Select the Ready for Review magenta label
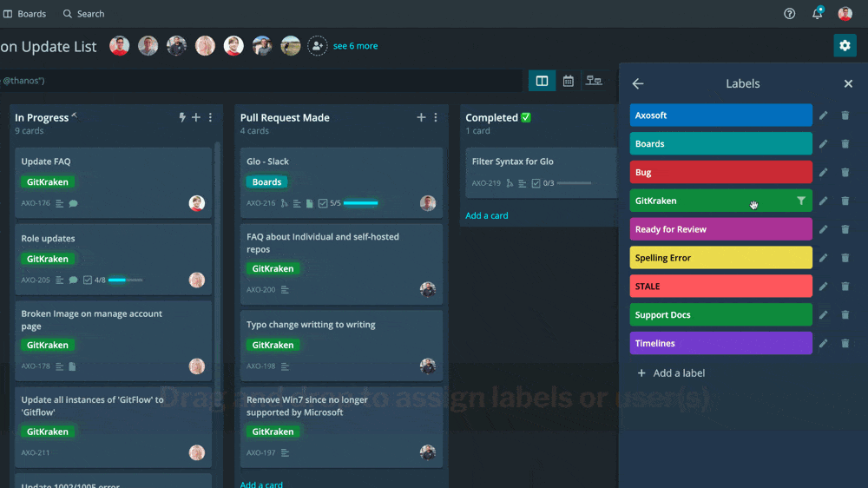The width and height of the screenshot is (868, 488). pyautogui.click(x=720, y=229)
